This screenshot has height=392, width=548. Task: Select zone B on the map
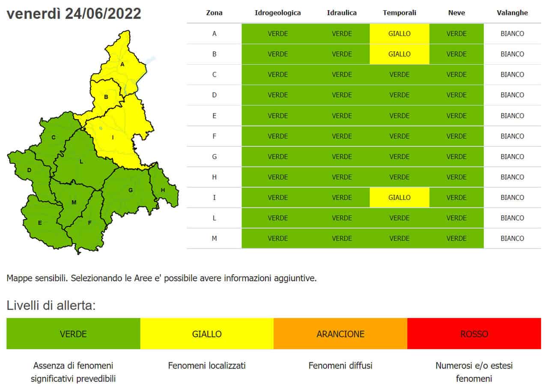[x=106, y=97]
